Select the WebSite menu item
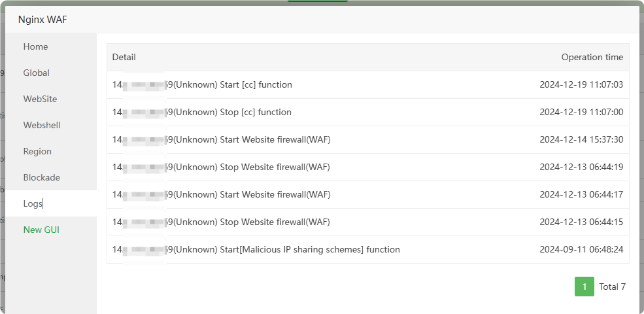This screenshot has height=314, width=644. [40, 99]
